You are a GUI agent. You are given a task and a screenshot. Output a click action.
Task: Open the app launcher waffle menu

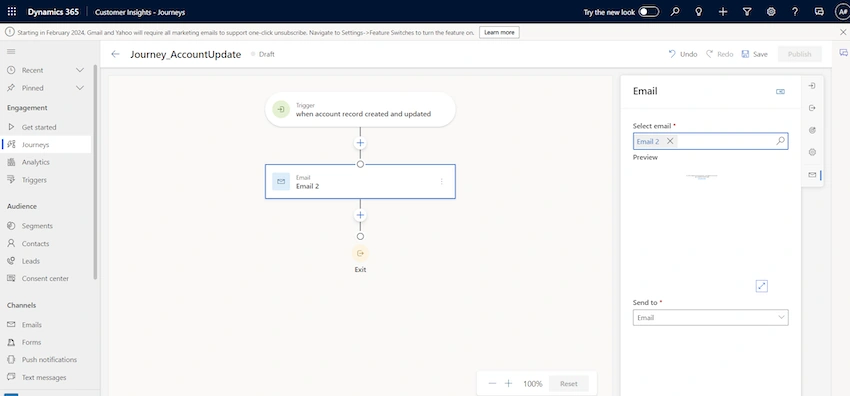click(11, 11)
